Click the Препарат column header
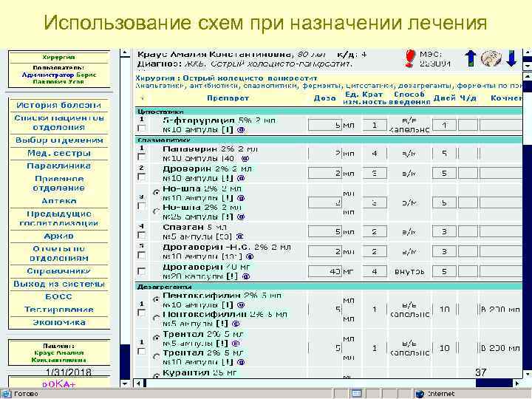 click(x=228, y=98)
